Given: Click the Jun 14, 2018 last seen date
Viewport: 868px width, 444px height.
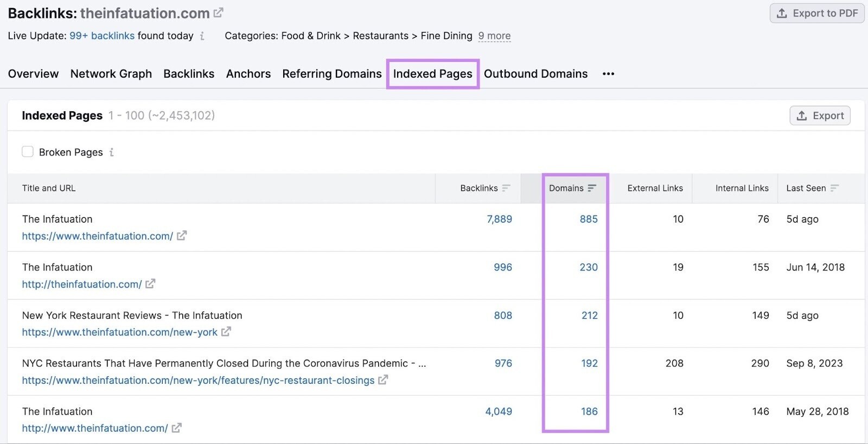Looking at the screenshot, I should [815, 267].
